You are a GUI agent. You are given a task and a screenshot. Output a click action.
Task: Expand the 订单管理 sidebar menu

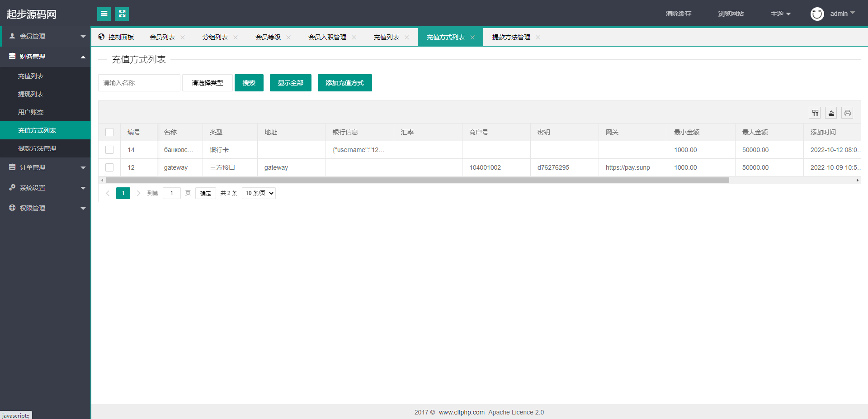pos(45,167)
